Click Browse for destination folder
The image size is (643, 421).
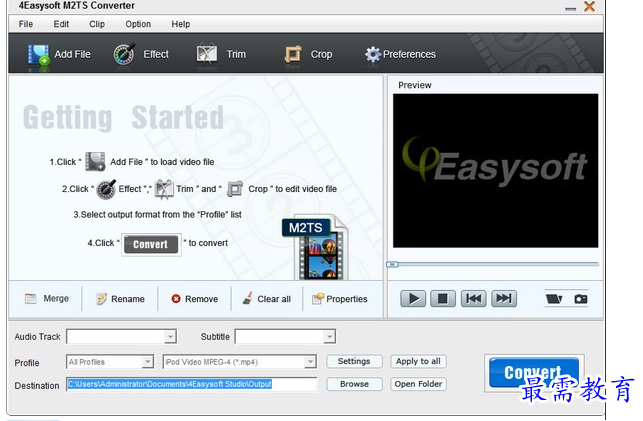[354, 384]
